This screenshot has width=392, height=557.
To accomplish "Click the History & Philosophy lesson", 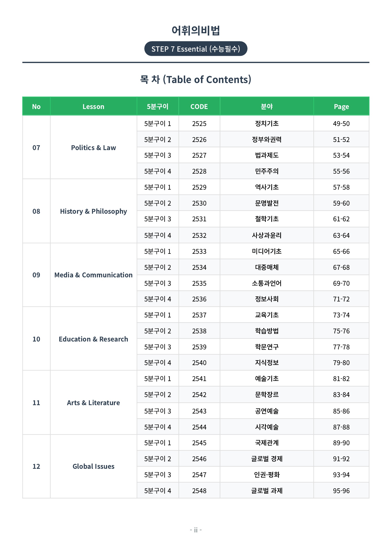I will (x=93, y=211).
